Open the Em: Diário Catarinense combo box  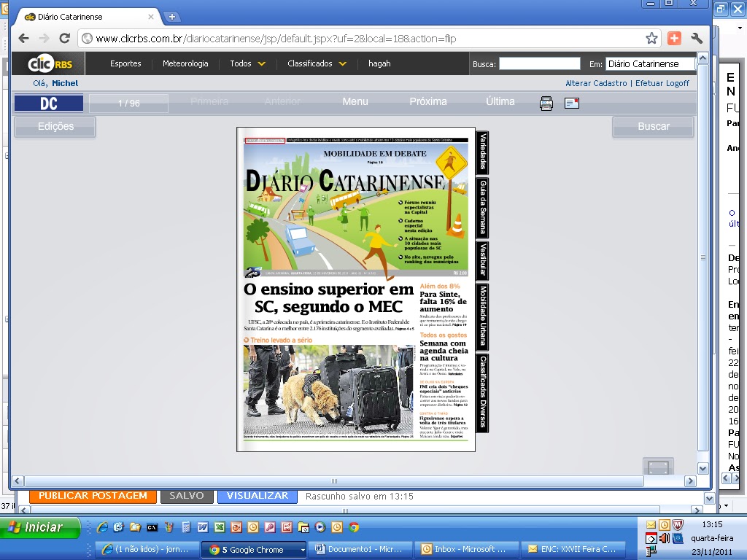click(x=650, y=64)
